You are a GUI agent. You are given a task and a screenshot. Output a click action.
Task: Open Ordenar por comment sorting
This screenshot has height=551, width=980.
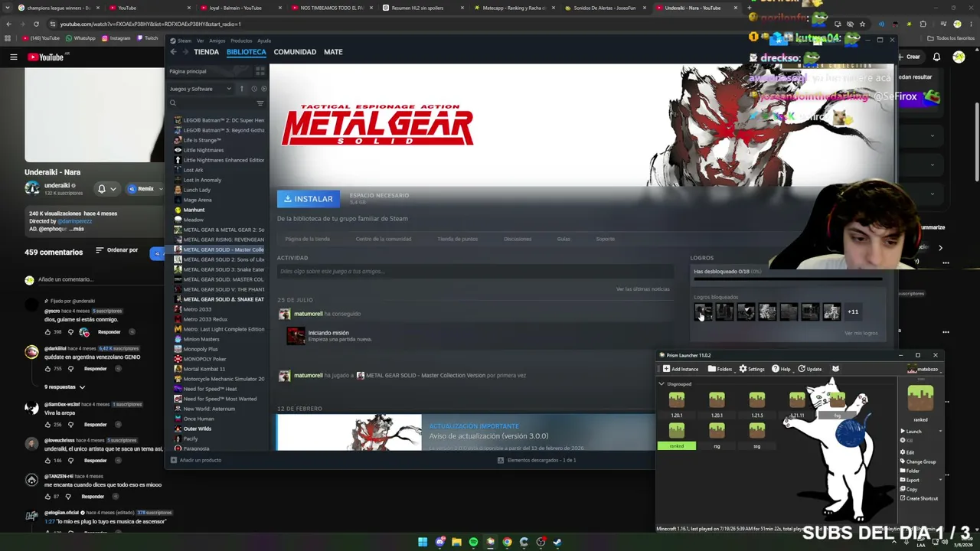[116, 250]
